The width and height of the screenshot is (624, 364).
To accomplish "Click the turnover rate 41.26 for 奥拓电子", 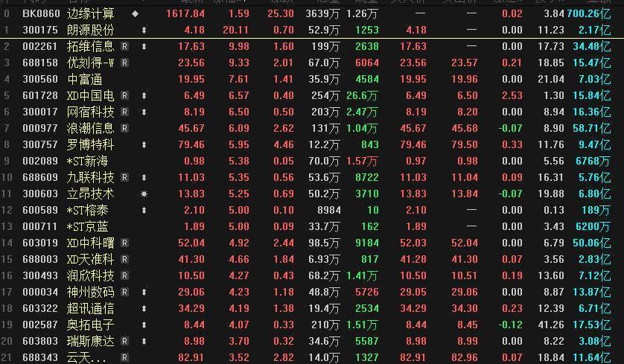I will tap(551, 325).
